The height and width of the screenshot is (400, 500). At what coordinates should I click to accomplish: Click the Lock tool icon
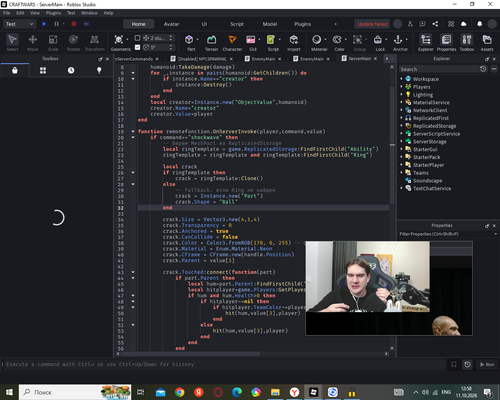(x=378, y=40)
